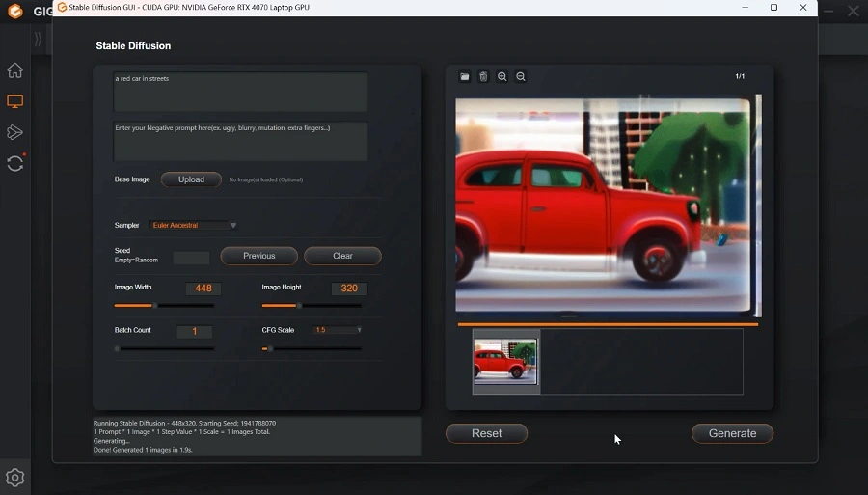868x495 pixels.
Task: Click the prompt field with 'a red car in streets'
Action: coord(240,92)
